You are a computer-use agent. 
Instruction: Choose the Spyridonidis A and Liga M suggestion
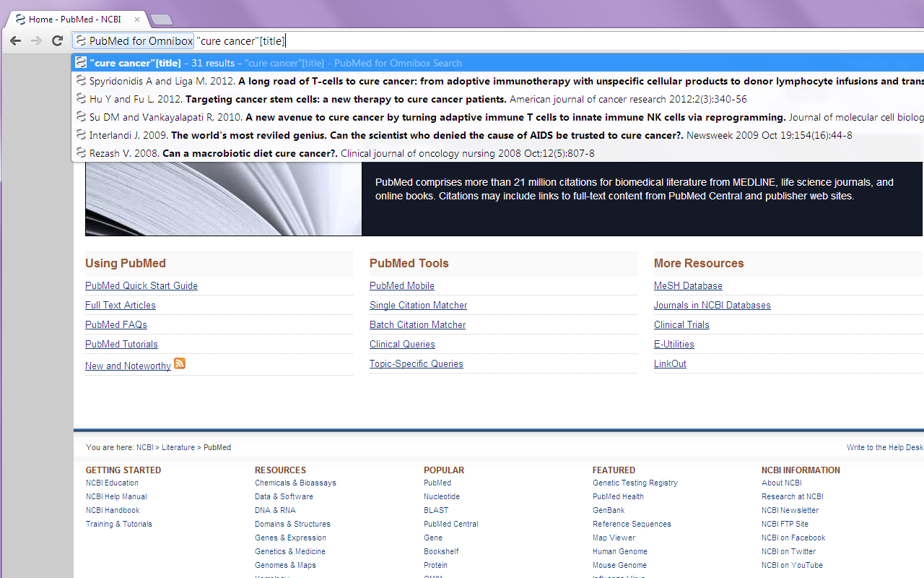tap(498, 81)
